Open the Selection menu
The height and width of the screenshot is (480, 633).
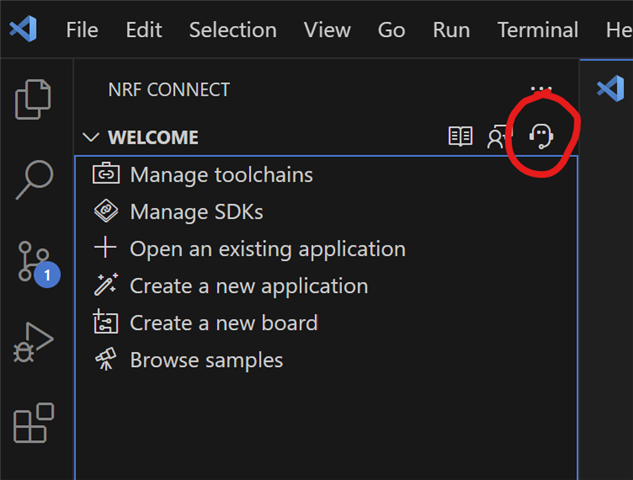pos(233,30)
